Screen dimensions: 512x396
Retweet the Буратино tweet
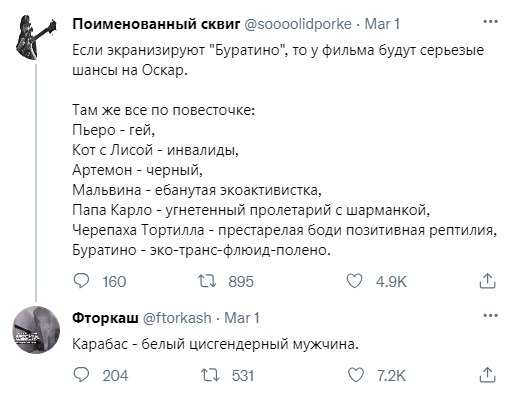207,281
